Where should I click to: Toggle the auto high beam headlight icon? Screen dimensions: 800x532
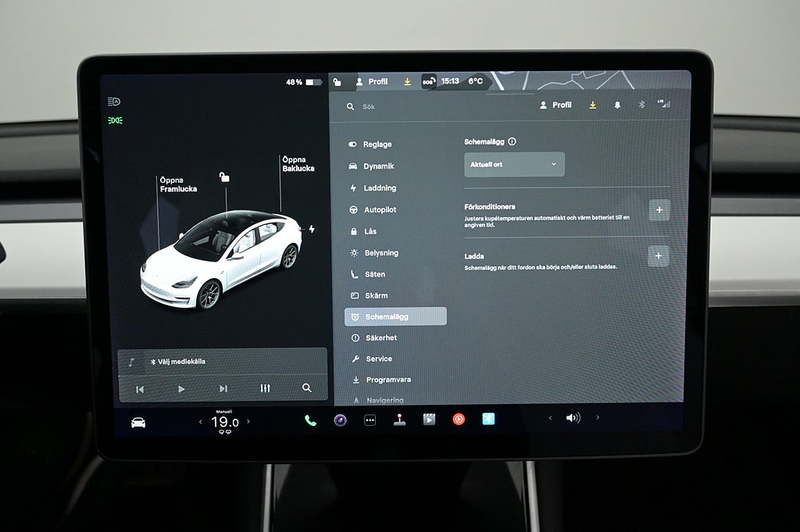pos(114,102)
